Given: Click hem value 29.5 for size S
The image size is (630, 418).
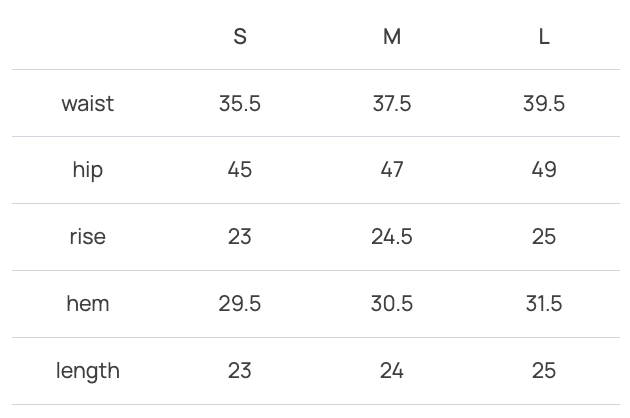Looking at the screenshot, I should point(240,304).
